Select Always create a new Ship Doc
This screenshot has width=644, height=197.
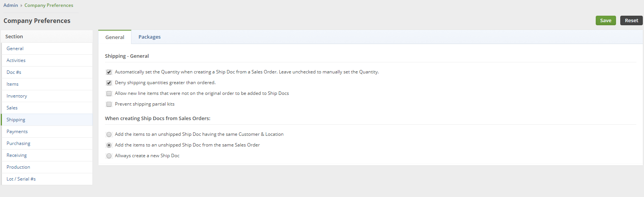109,156
